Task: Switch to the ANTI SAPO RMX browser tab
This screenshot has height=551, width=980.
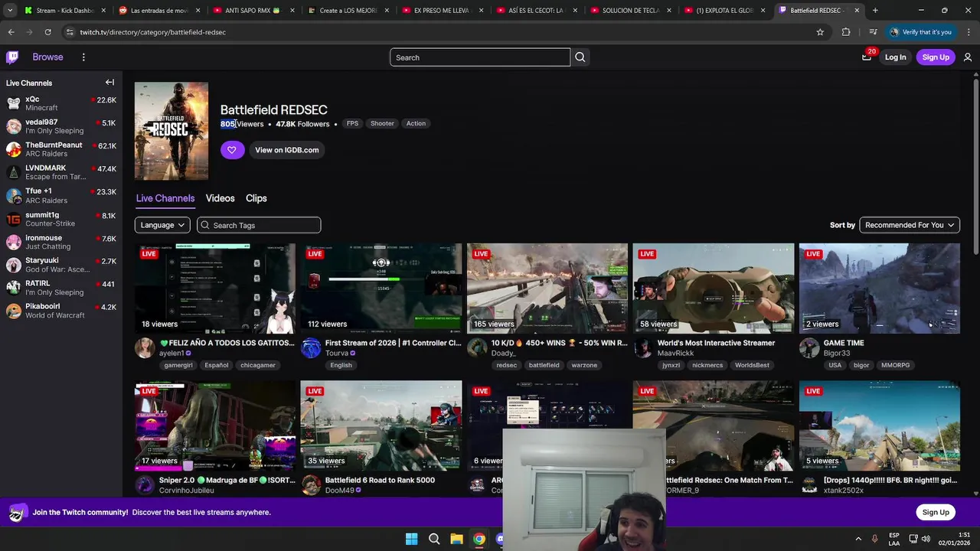Action: pos(253,11)
